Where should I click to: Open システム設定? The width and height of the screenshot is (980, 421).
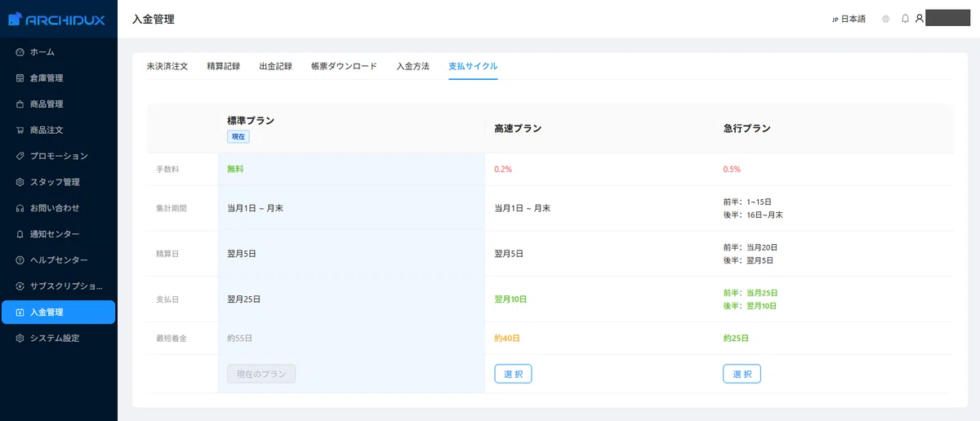59,338
